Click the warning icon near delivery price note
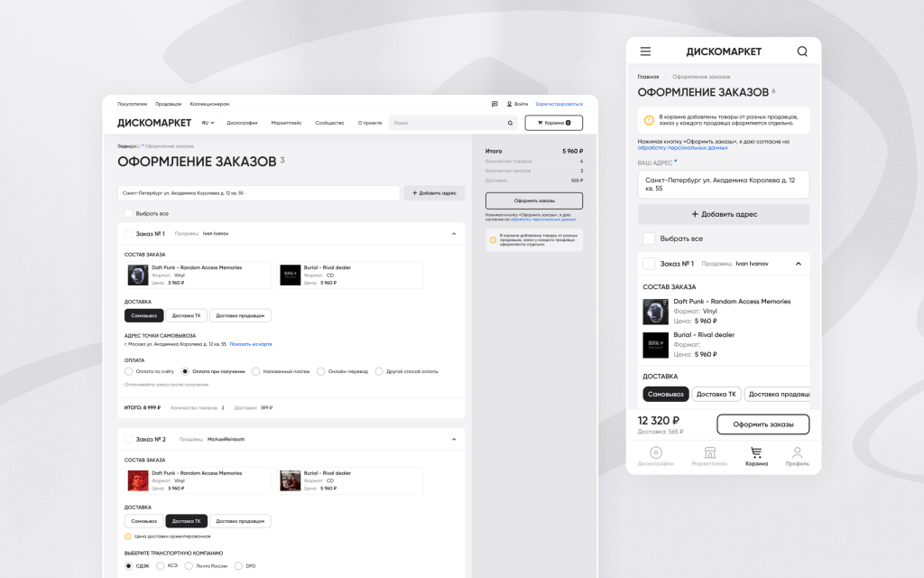The width and height of the screenshot is (924, 578). click(128, 536)
